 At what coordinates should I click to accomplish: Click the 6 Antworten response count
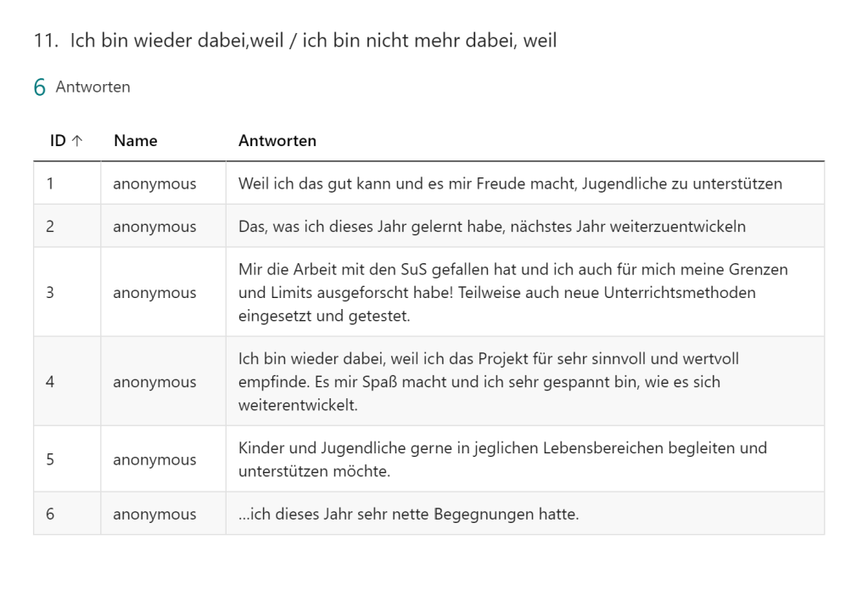click(x=81, y=87)
